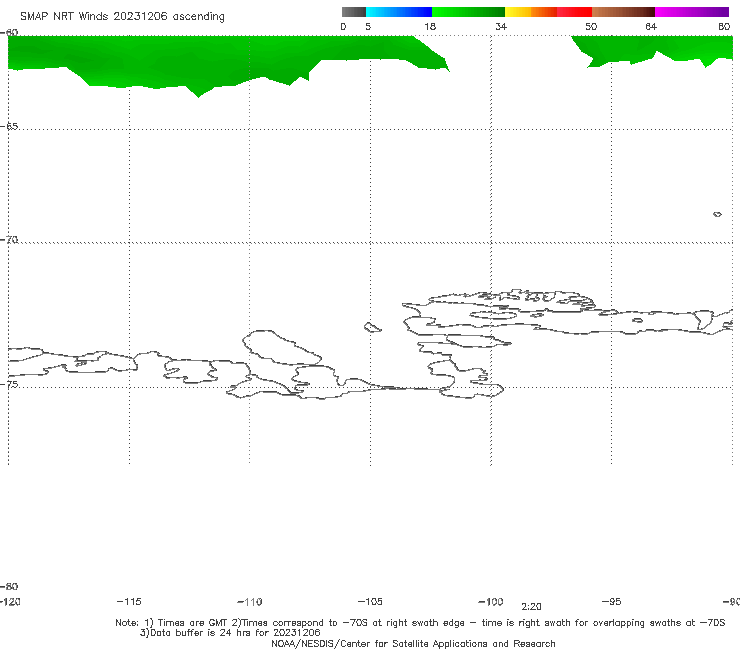Click the note line starting 'Note: 1) Times are GMT'
Screen dimensions: 740x650
pos(420,623)
